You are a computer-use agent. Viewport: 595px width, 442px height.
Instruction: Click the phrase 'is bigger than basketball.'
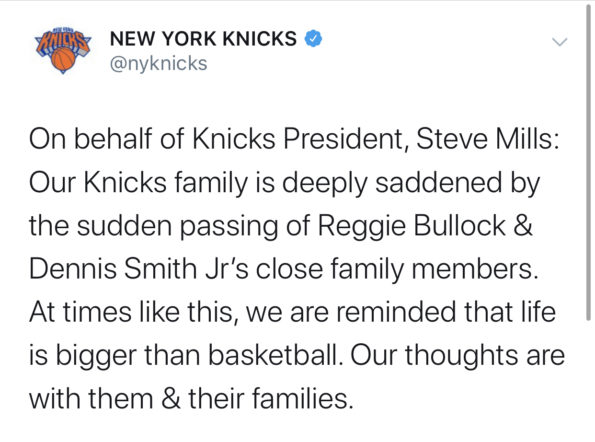coord(186,357)
